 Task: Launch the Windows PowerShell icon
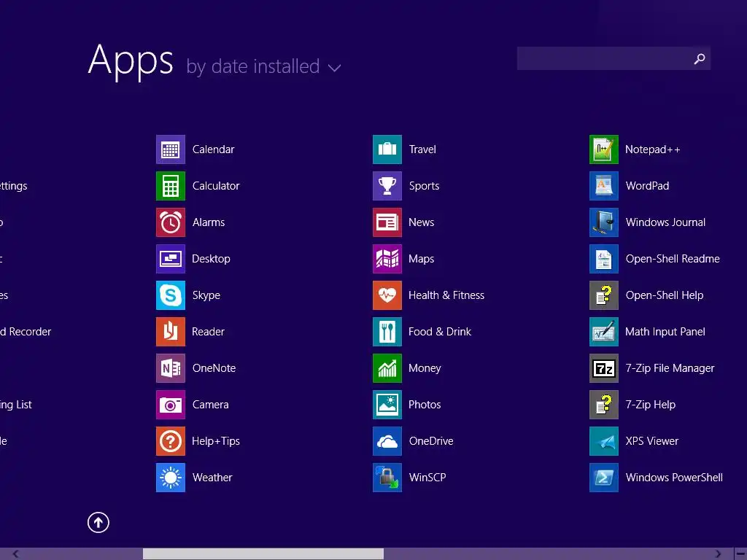click(x=604, y=478)
